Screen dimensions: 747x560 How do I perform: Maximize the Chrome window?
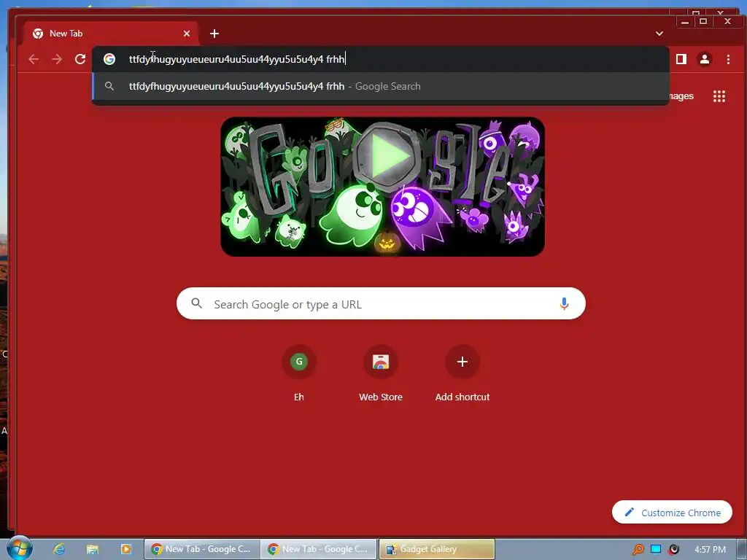coord(703,21)
